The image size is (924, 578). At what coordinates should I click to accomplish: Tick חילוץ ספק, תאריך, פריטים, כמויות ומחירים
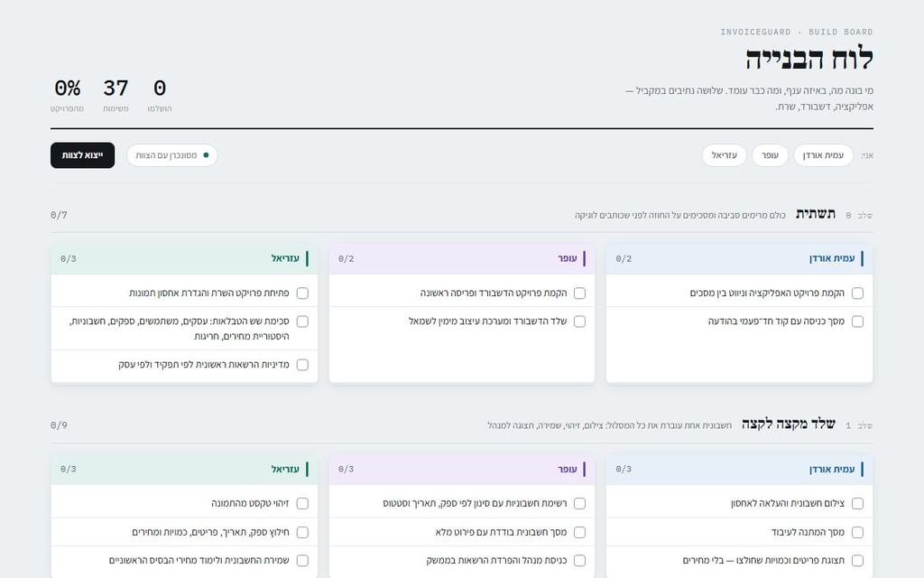pos(302,532)
